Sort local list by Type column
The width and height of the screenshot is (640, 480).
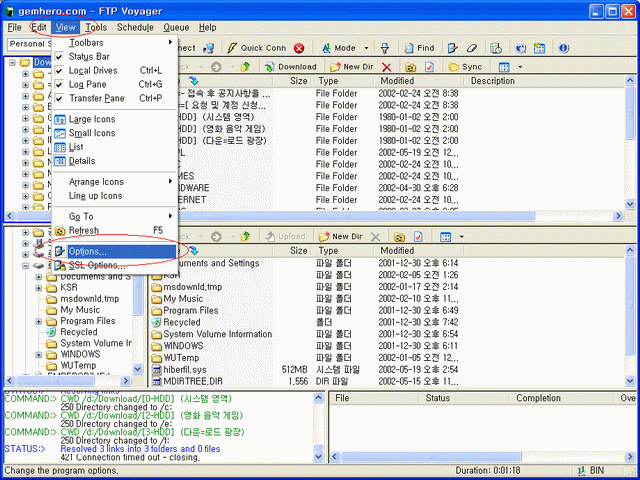pyautogui.click(x=343, y=251)
